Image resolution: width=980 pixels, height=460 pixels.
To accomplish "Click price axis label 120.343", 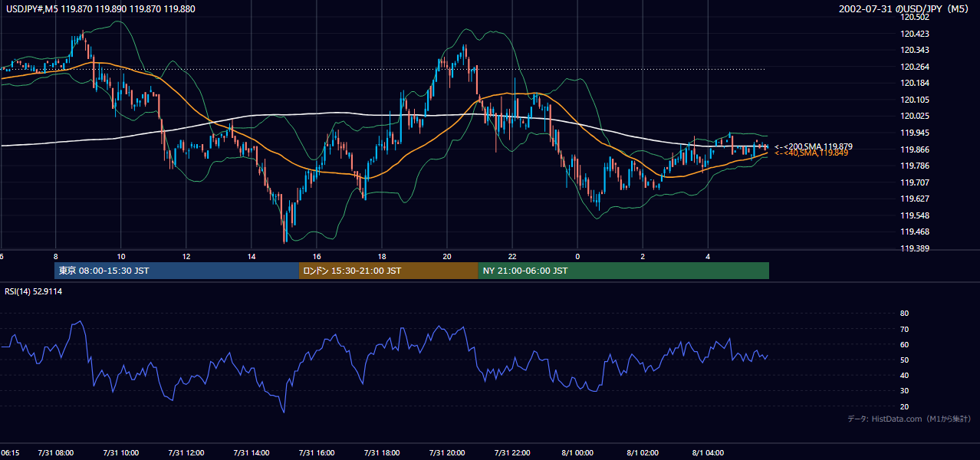I will click(x=915, y=50).
